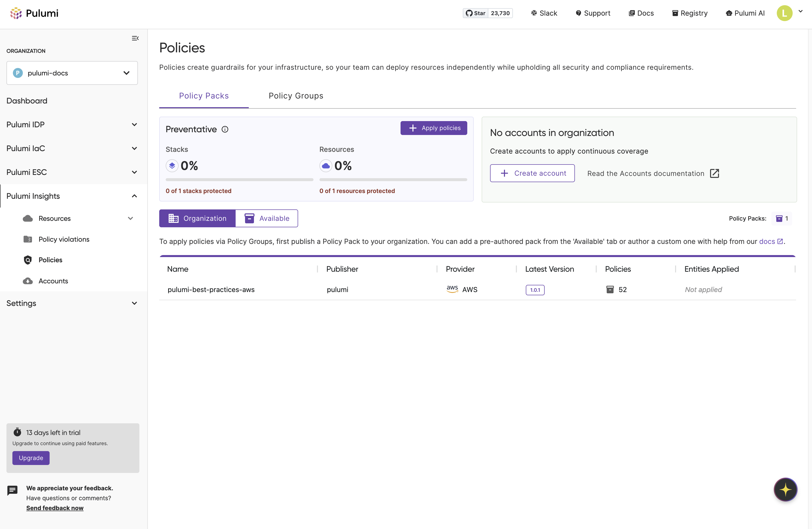Open the Policy Groups tab
Screen dimensions: 812x529
[x=296, y=96]
